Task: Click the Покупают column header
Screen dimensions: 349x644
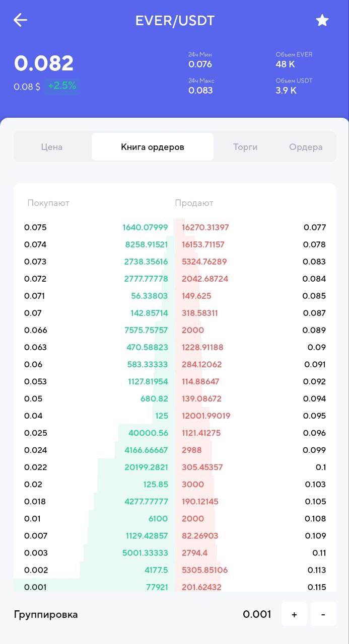Action: click(x=48, y=203)
